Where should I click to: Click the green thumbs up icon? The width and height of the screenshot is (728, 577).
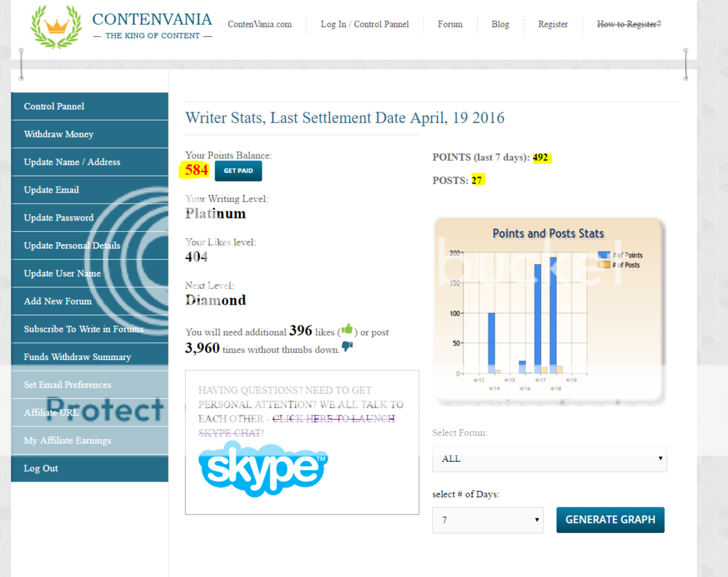(347, 329)
